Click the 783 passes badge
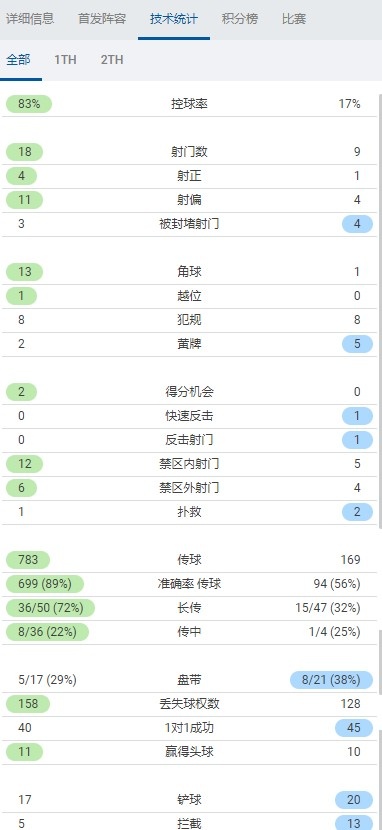The height and width of the screenshot is (830, 382). coord(28,560)
